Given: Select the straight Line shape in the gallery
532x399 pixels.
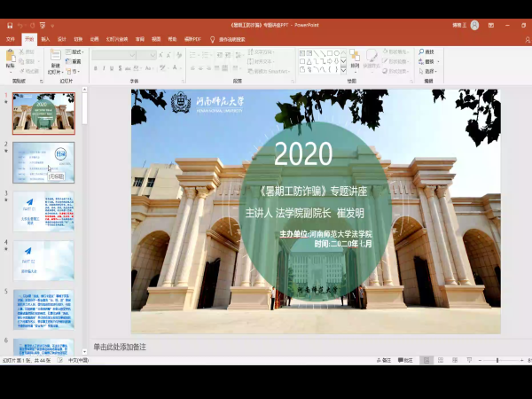Looking at the screenshot, I should [316, 53].
